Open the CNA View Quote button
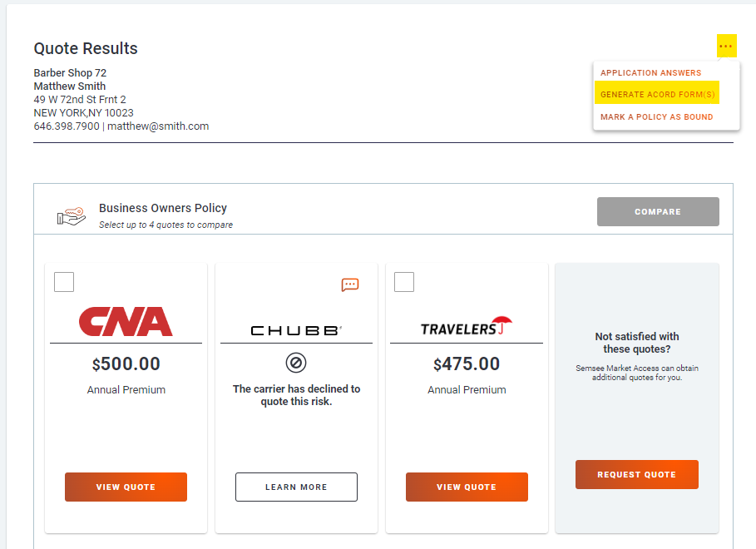Image resolution: width=756 pixels, height=549 pixels. [126, 487]
